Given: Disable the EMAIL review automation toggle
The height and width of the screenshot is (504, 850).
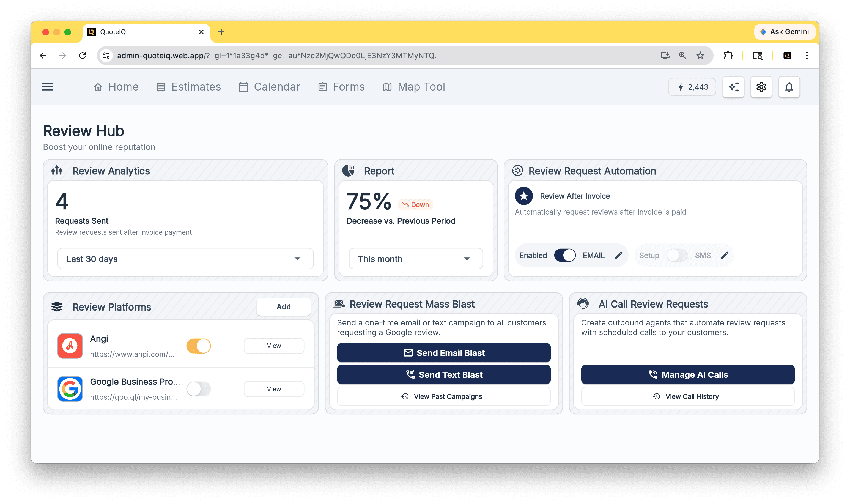Looking at the screenshot, I should (565, 255).
